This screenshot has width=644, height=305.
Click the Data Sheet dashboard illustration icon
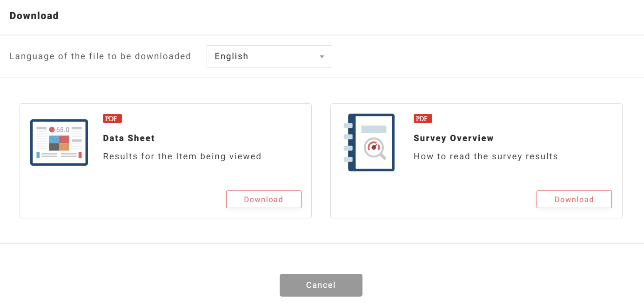coord(59,142)
